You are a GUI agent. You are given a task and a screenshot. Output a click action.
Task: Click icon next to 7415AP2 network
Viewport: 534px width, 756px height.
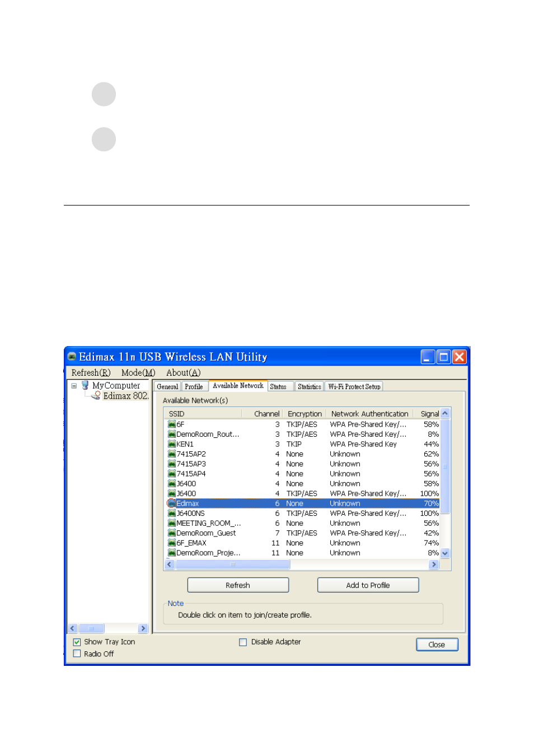[172, 454]
